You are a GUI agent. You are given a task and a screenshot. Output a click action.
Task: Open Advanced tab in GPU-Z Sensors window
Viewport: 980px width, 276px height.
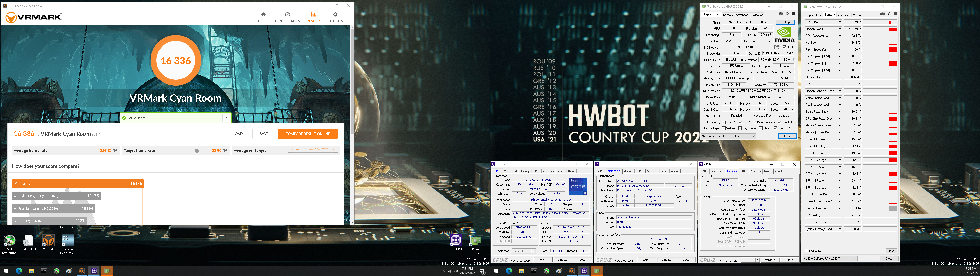click(x=843, y=15)
